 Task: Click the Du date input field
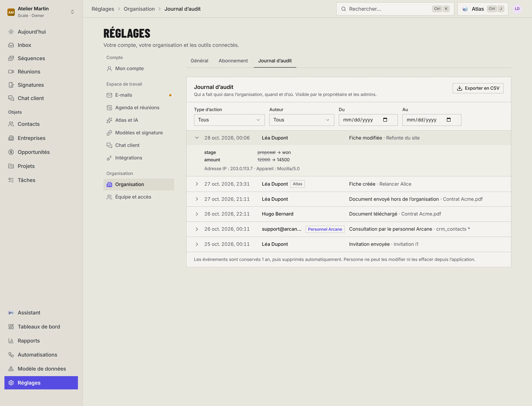368,120
